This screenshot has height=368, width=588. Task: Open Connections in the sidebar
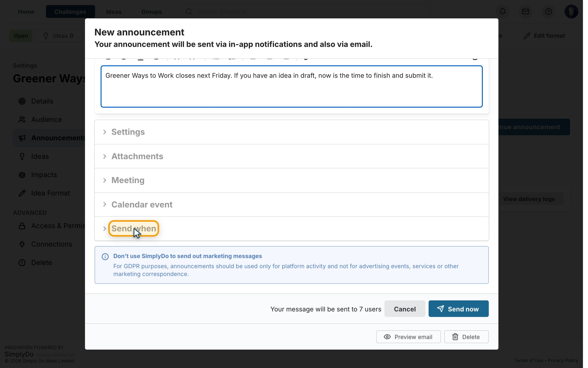coord(51,244)
